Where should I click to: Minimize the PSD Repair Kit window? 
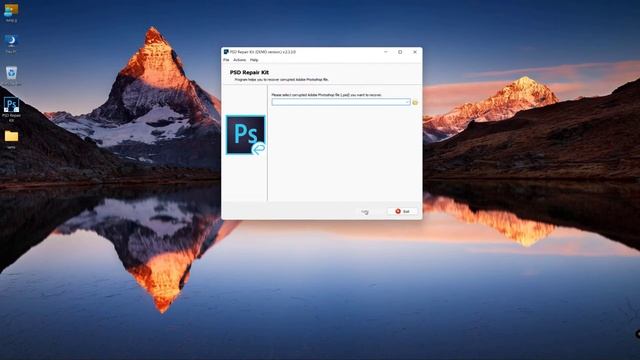pyautogui.click(x=385, y=52)
